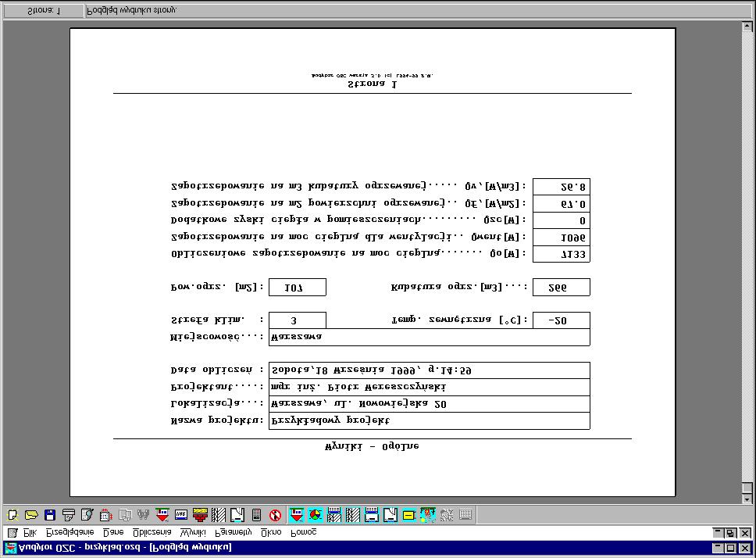Open general data with the red funnel icon
The image size is (756, 558).
click(162, 515)
